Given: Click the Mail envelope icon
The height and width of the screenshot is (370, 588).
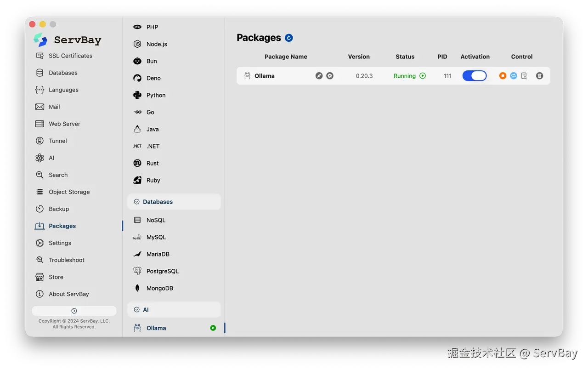Looking at the screenshot, I should [40, 107].
